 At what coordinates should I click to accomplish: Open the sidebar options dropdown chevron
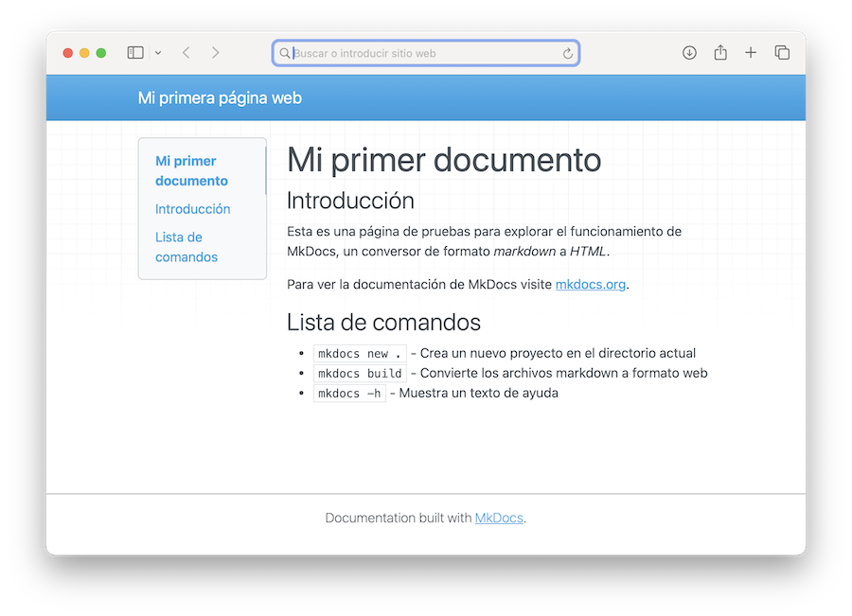click(158, 53)
